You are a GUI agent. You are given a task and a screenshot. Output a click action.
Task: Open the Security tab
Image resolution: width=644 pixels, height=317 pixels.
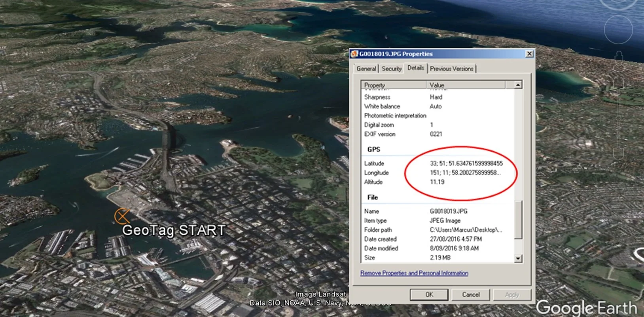(392, 69)
